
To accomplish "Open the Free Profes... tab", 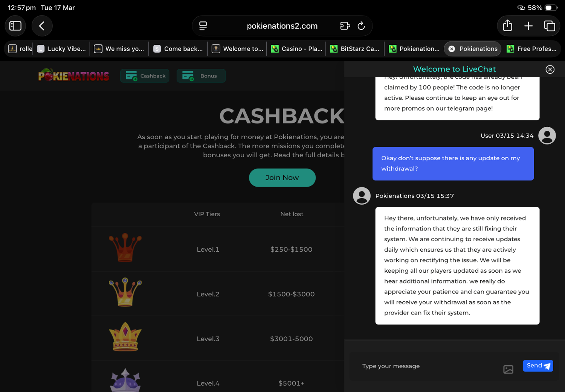I will tap(531, 49).
